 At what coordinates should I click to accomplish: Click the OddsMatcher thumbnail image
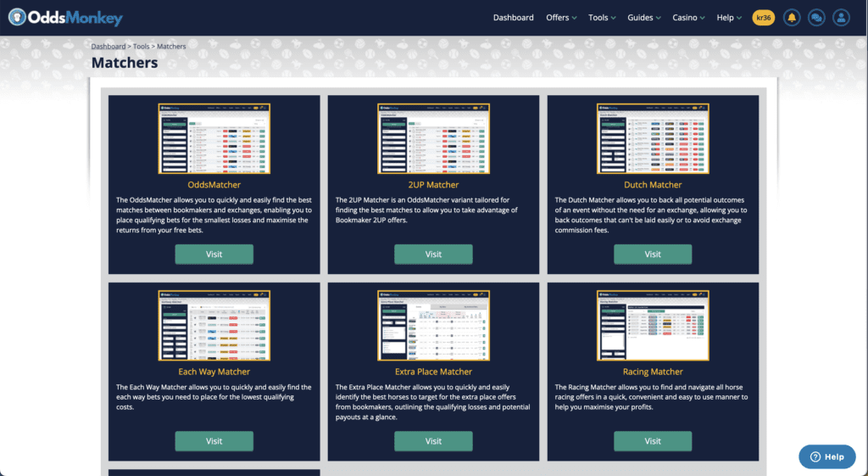(x=214, y=139)
